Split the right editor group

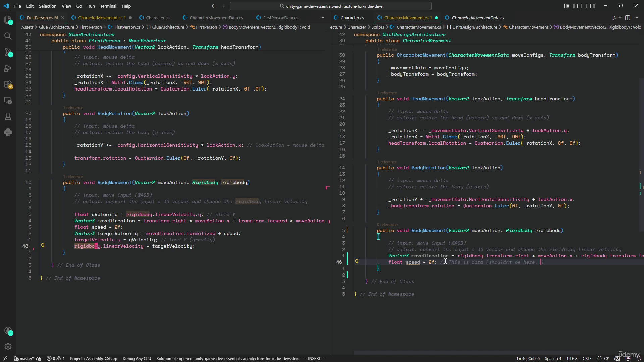(x=628, y=18)
